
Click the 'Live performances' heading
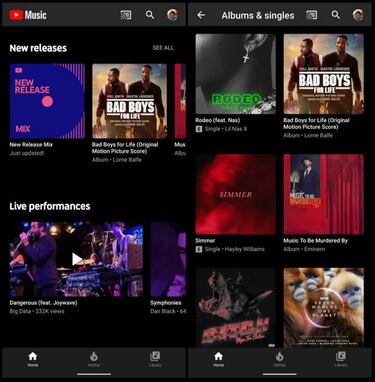coord(50,206)
